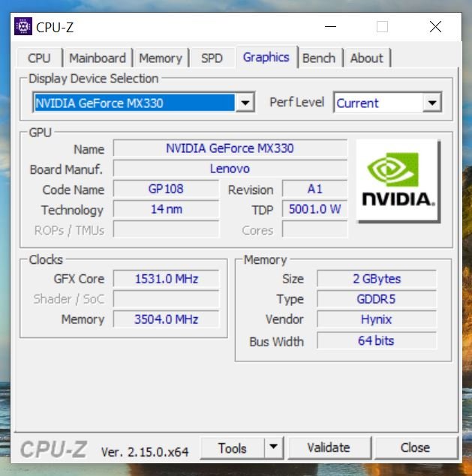Open the Perf Level dropdown arrow
The height and width of the screenshot is (476, 472).
coord(432,103)
